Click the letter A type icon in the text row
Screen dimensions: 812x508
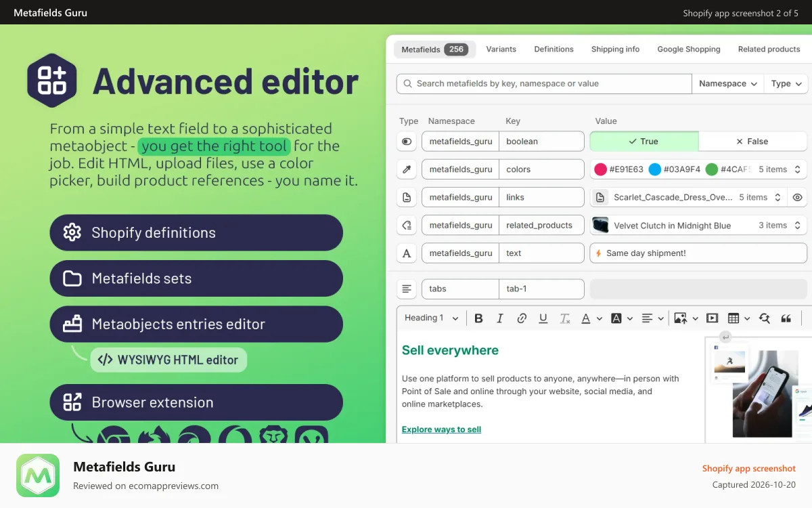pos(407,253)
